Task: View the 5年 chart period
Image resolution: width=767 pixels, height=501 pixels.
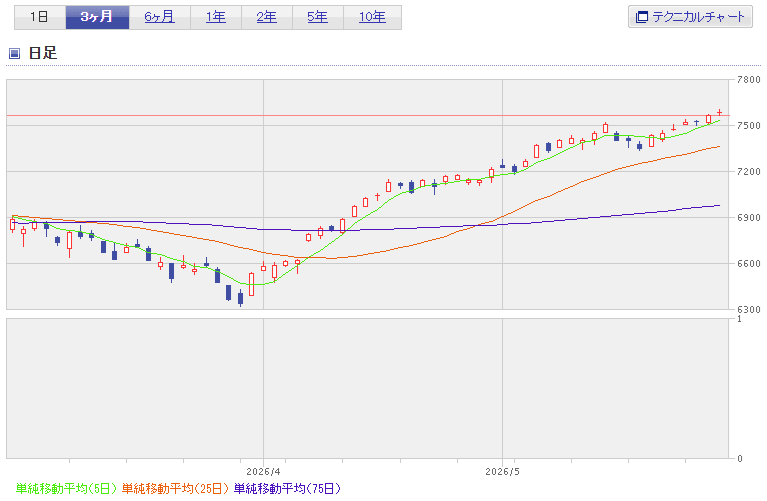Action: [317, 17]
